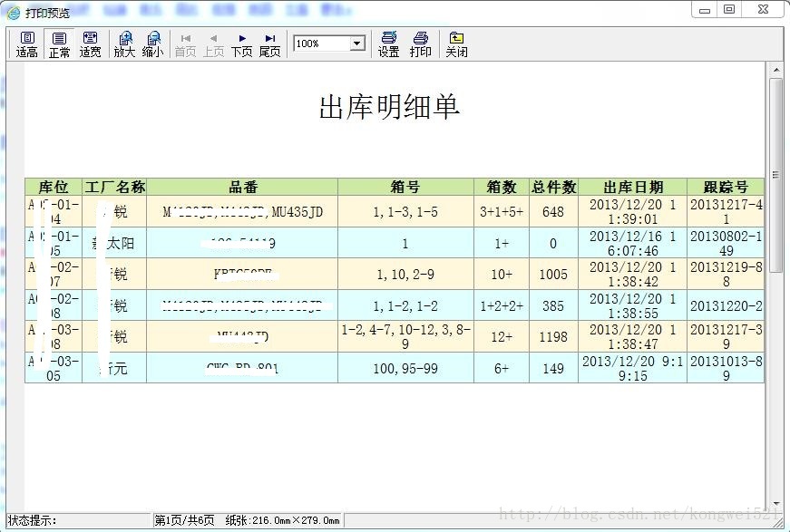Go to first page with 首页
The image size is (790, 532).
coord(185,44)
